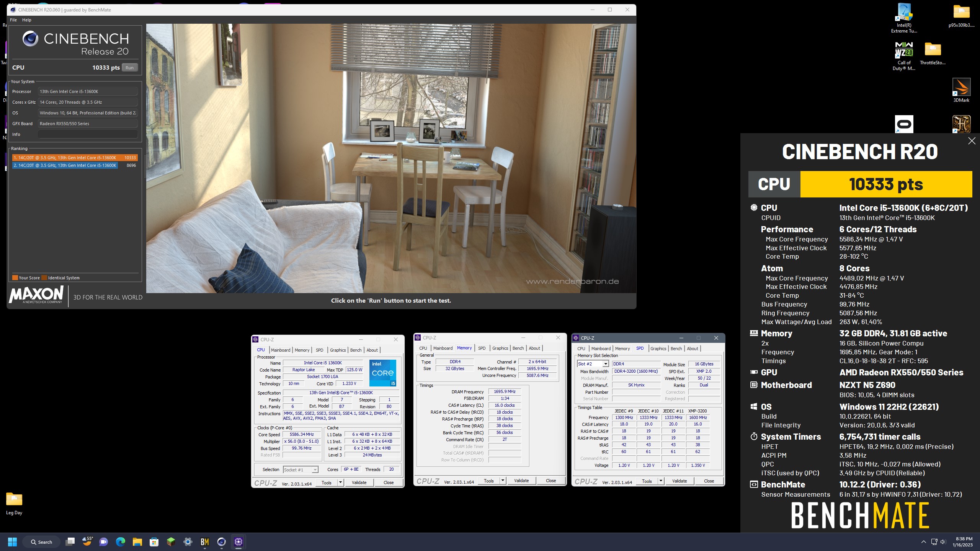
Task: Click Tools button in CPU-Z CPU window
Action: click(x=327, y=483)
